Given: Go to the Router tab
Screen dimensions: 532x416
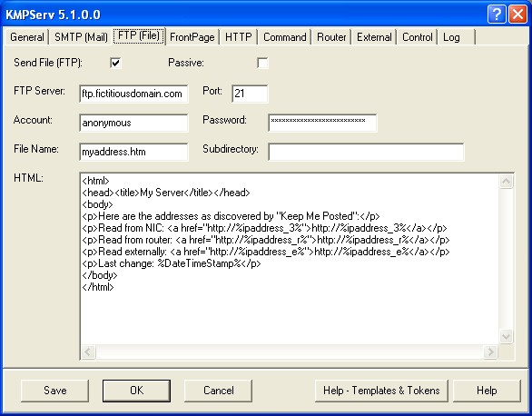Looking at the screenshot, I should tap(331, 37).
